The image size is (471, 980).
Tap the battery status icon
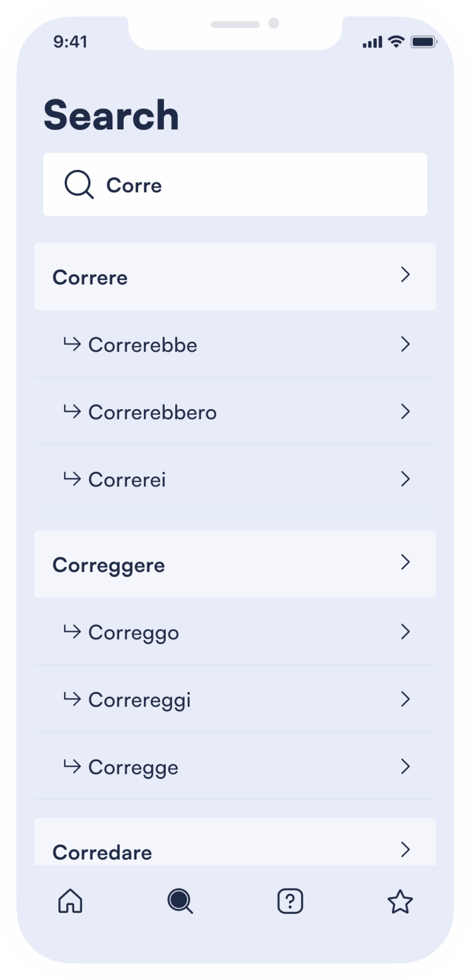point(424,42)
